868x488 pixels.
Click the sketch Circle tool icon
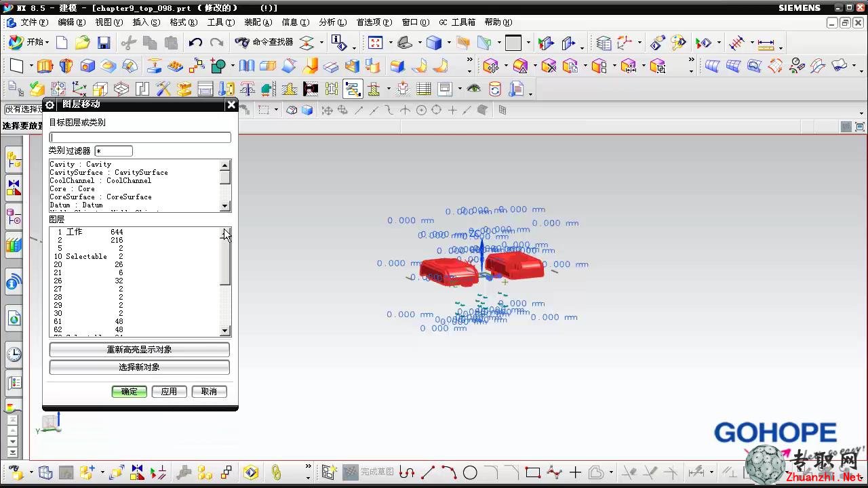click(x=470, y=472)
